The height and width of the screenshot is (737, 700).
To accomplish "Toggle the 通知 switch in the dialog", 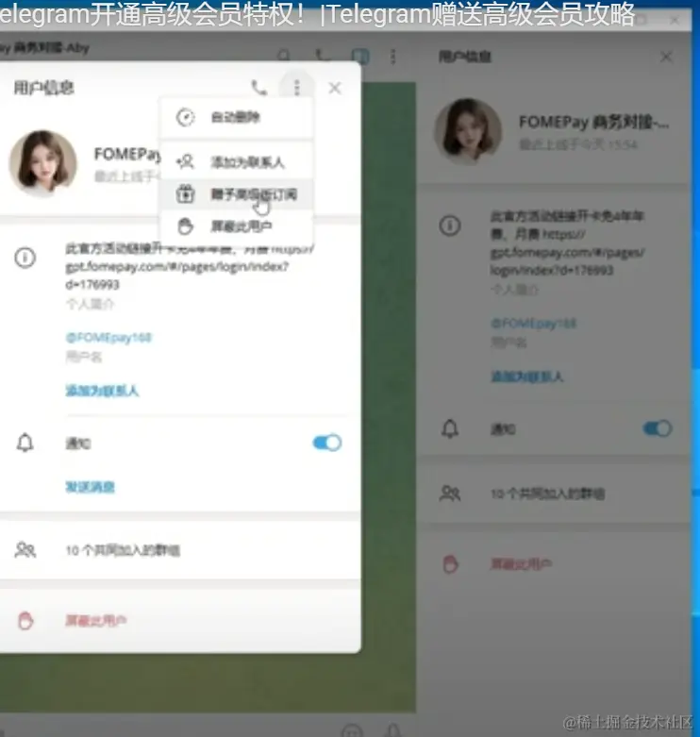I will [327, 443].
